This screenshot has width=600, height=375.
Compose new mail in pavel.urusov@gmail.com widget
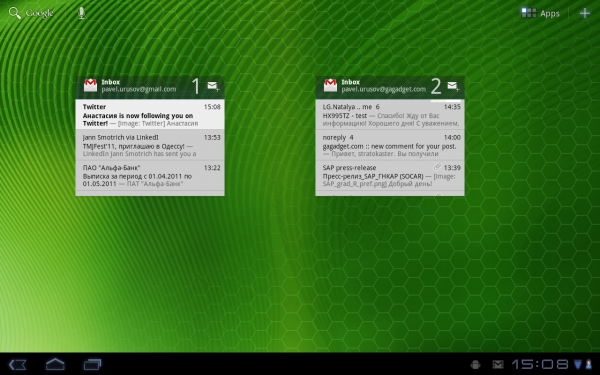coord(213,86)
